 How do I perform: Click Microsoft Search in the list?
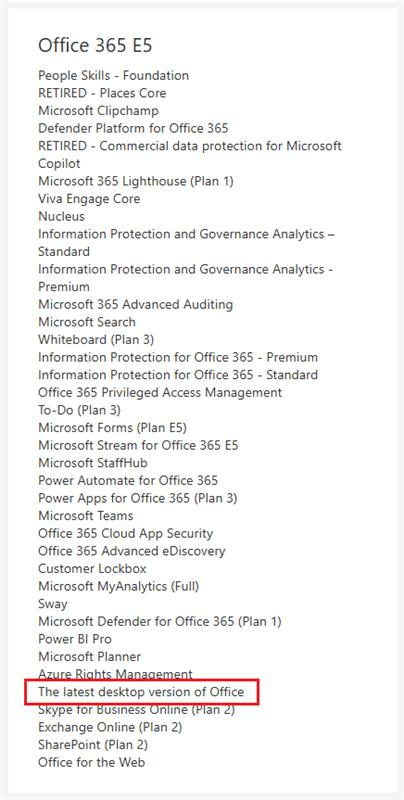coord(87,322)
